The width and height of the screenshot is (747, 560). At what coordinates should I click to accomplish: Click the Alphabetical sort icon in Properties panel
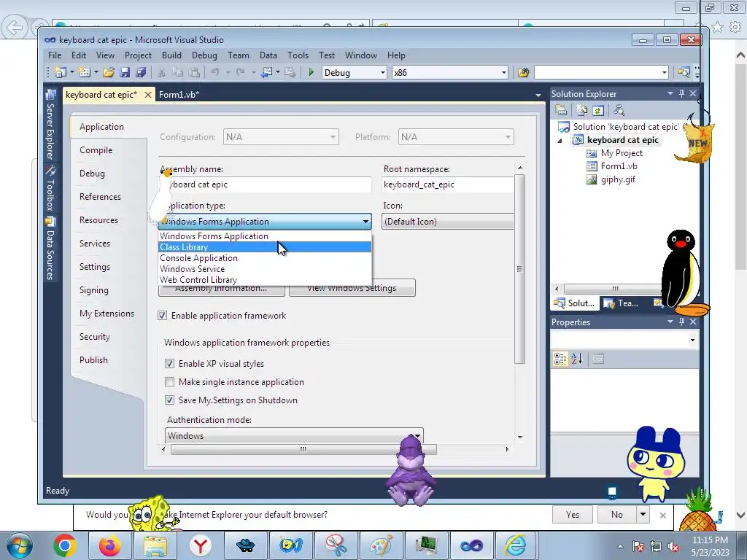pos(576,359)
